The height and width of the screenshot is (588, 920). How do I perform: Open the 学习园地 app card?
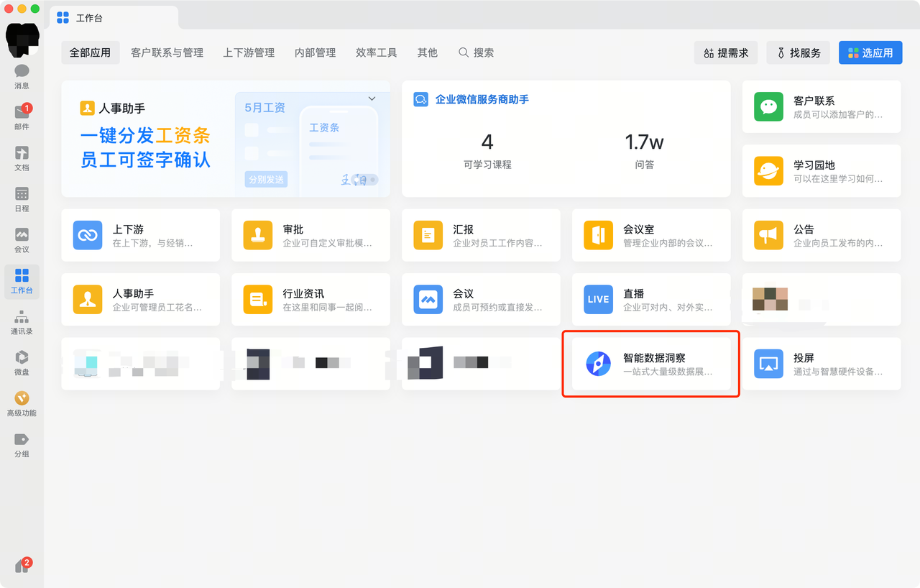coord(822,170)
